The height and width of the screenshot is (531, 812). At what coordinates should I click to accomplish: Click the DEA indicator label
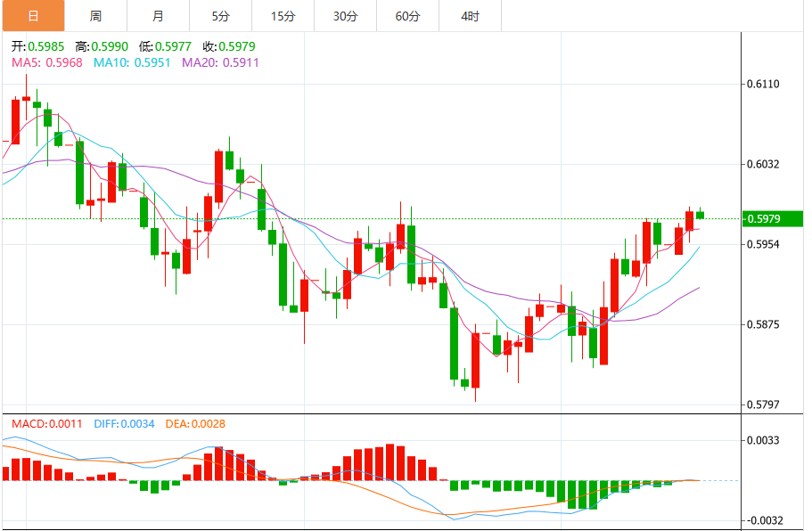point(193,423)
